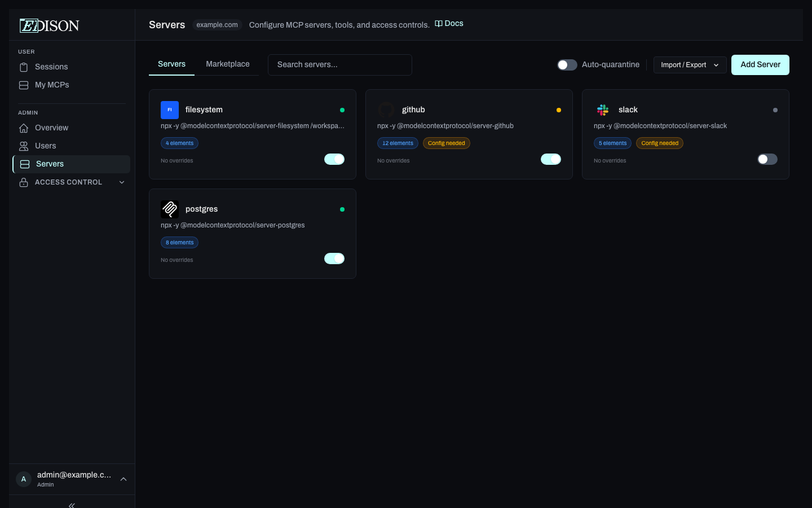Click the GitHub logo on the github card
Screen dimensions: 812x508
386,110
